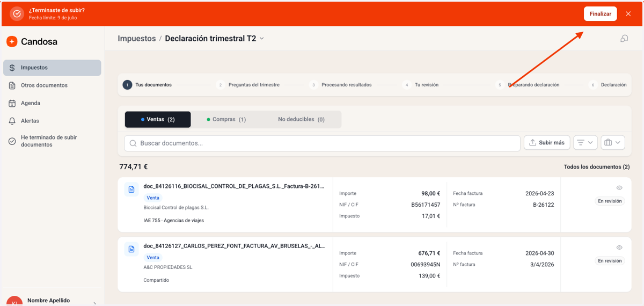The width and height of the screenshot is (644, 306).
Task: Click the document icon beside Otros documentos
Action: [x=12, y=85]
